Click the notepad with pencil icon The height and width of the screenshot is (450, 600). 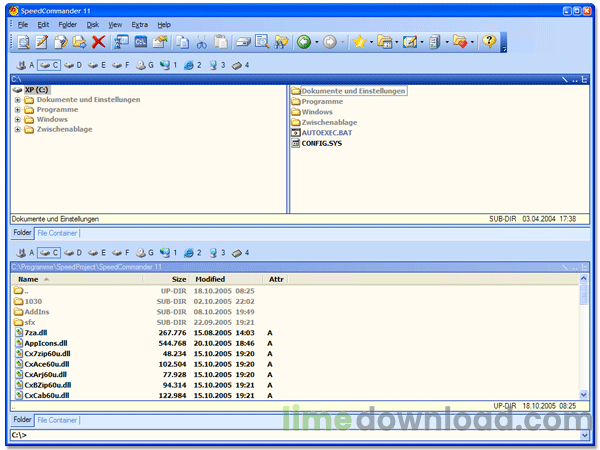[410, 42]
